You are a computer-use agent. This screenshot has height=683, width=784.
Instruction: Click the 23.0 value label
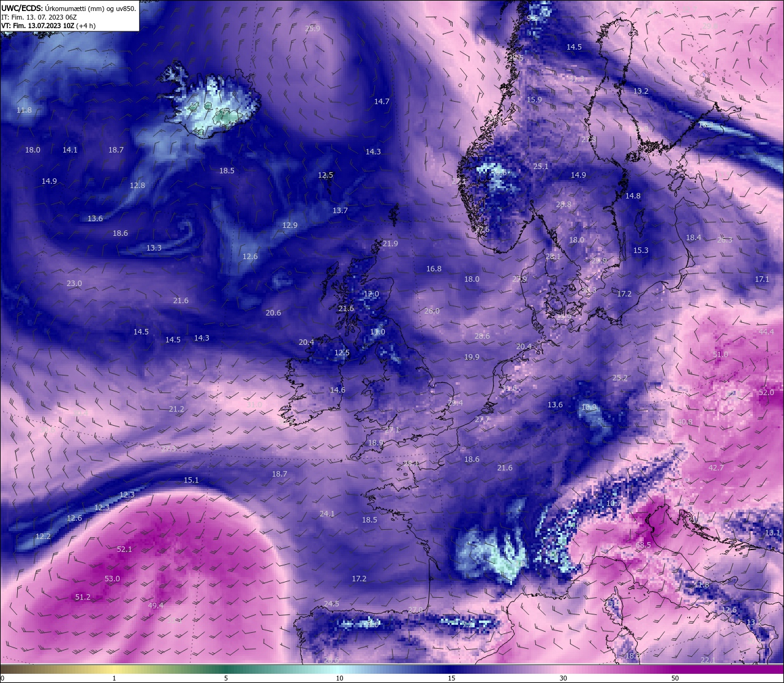pos(74,283)
